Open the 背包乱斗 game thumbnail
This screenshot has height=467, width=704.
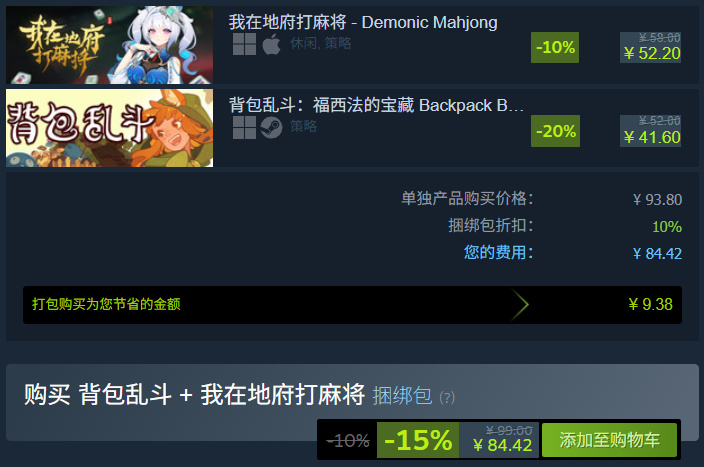(110, 128)
